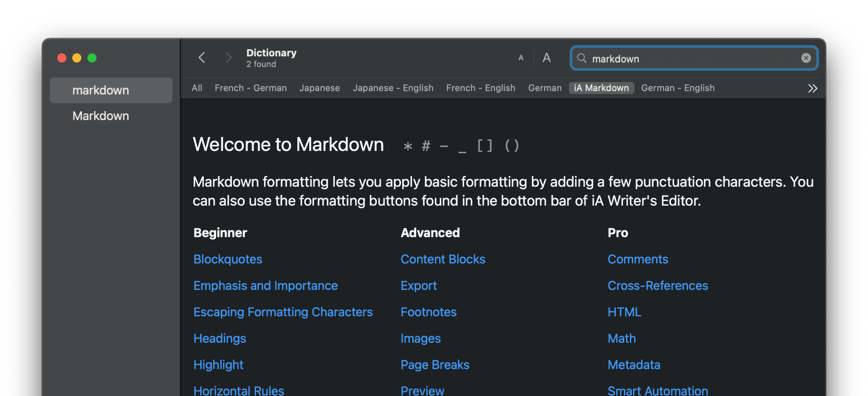Open the Comments link
The height and width of the screenshot is (396, 868).
pos(638,259)
